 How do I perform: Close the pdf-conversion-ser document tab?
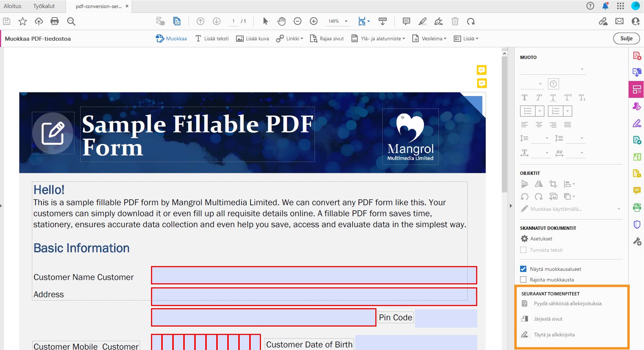[x=127, y=6]
